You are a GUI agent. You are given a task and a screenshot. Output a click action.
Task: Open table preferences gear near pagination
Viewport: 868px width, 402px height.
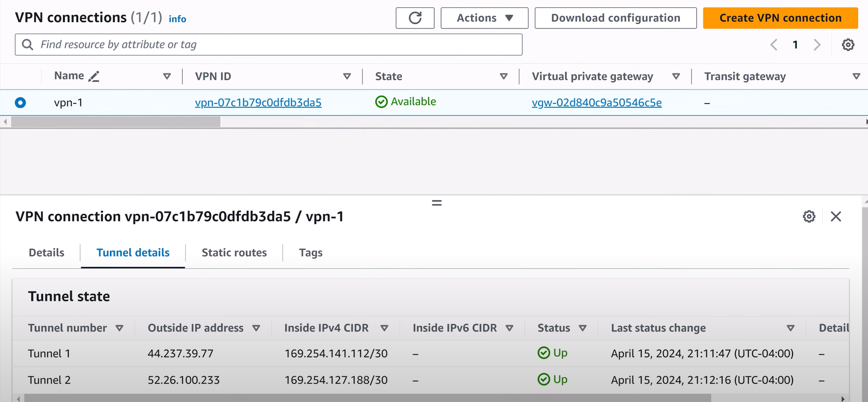point(848,45)
